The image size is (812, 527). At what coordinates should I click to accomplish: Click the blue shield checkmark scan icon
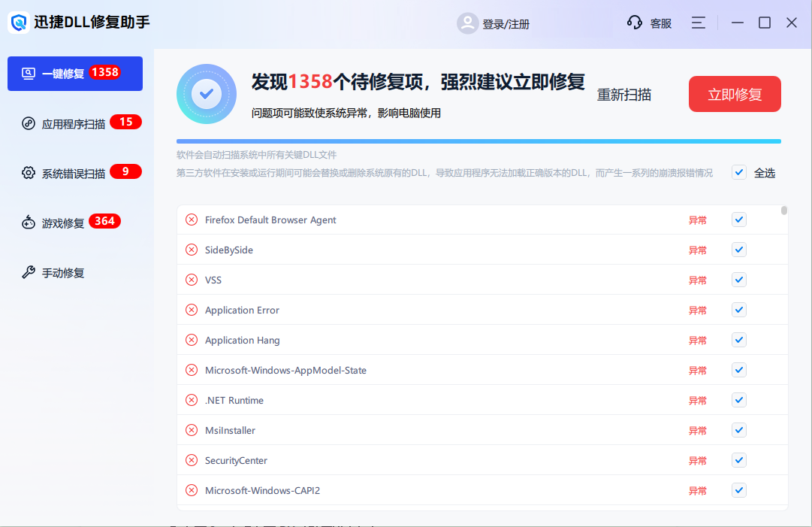point(206,94)
